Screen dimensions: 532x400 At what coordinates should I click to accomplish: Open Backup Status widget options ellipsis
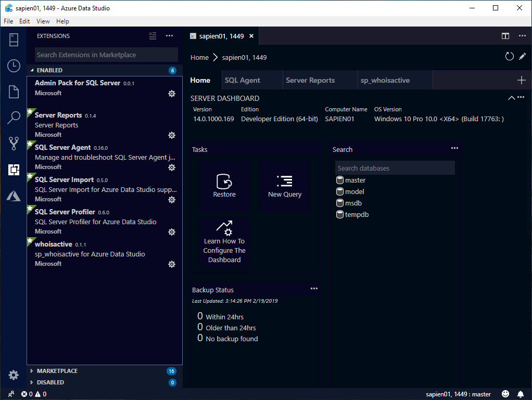pos(314,289)
